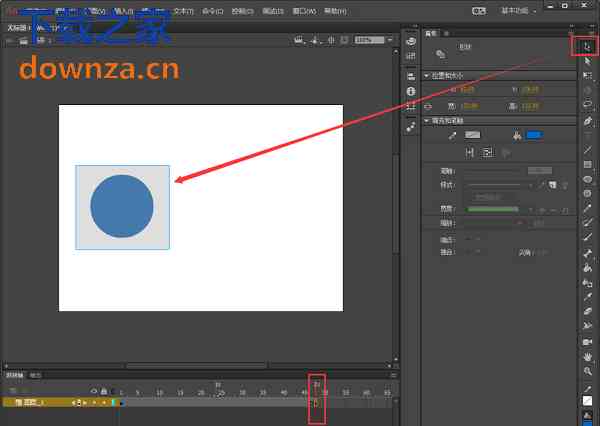Click the edit stroke style pencil button
Screen dimensions: 600x426
point(541,185)
